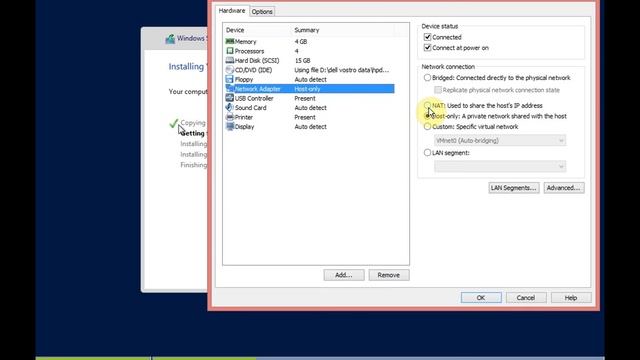Click the Floppy drive icon

(x=230, y=79)
